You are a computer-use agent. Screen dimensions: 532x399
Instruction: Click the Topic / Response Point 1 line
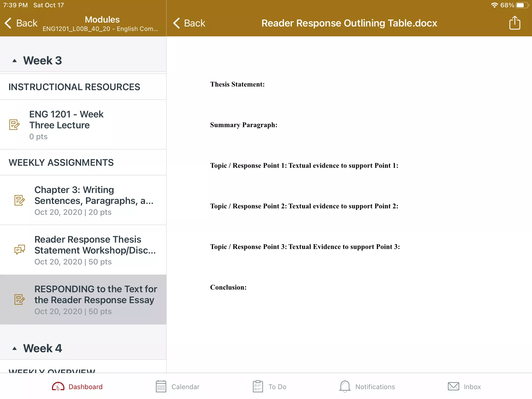[304, 165]
